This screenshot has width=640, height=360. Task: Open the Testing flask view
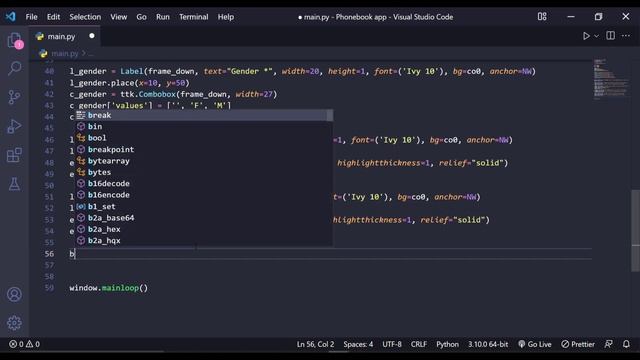coord(14,184)
